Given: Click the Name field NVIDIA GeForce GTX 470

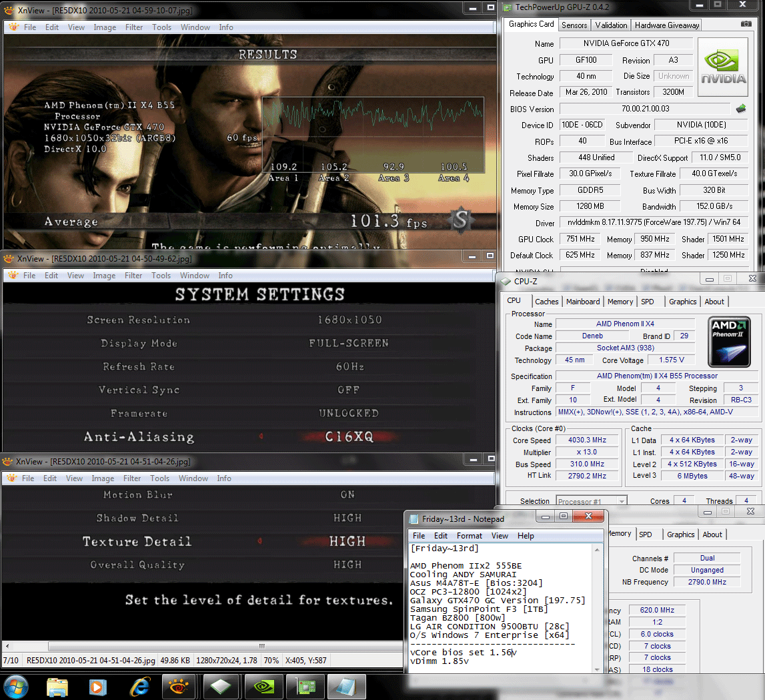Looking at the screenshot, I should (x=626, y=43).
